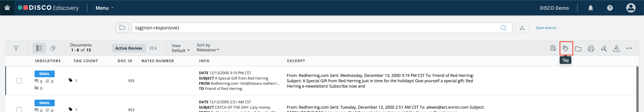Image resolution: width=644 pixels, height=112 pixels.
Task: Go to the home icon
Action: click(7, 8)
